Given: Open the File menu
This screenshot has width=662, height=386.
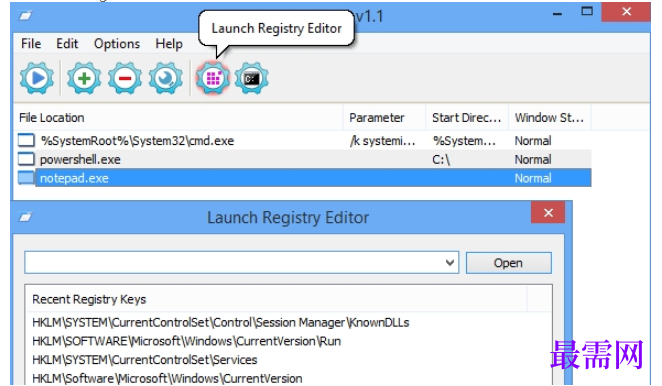Looking at the screenshot, I should pos(31,43).
